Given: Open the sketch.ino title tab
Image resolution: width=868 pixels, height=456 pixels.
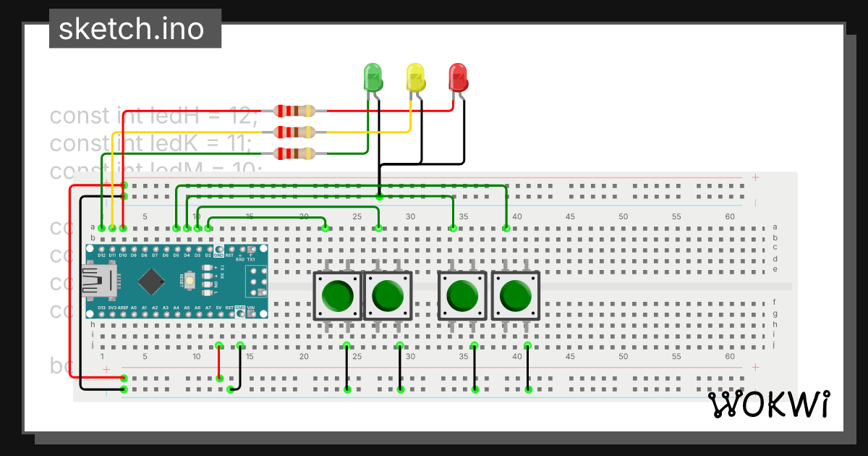Looking at the screenshot, I should pyautogui.click(x=135, y=29).
